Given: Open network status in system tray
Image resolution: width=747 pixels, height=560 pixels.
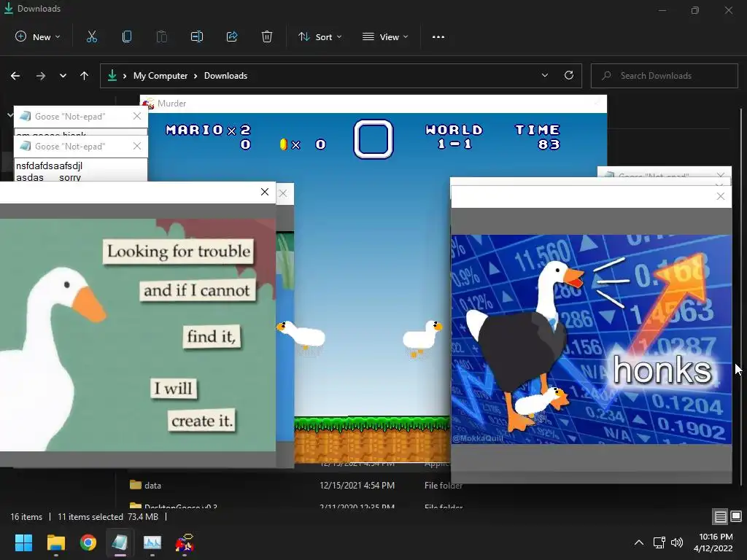Looking at the screenshot, I should point(659,542).
